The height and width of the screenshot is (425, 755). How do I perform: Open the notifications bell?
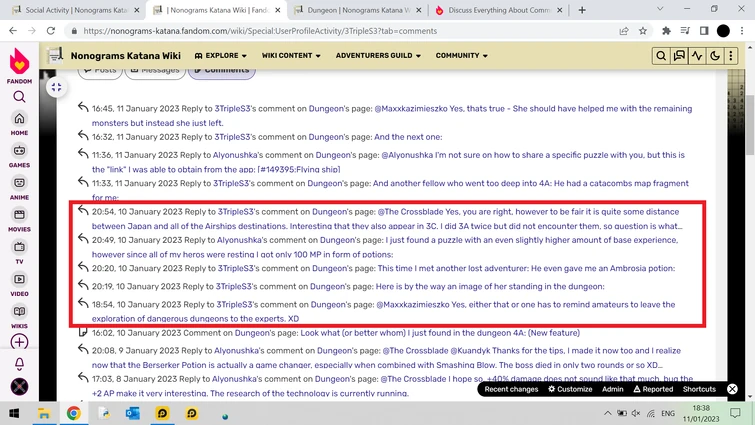pos(19,364)
